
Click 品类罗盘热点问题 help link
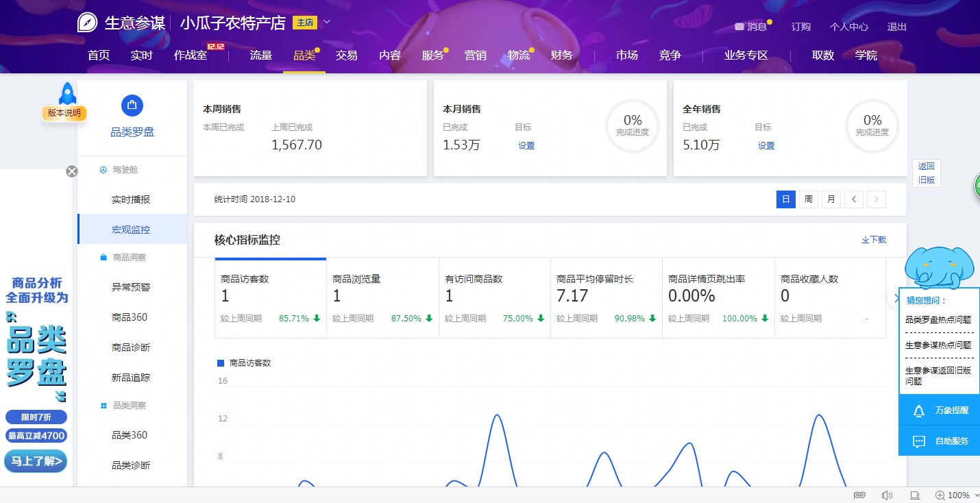[x=938, y=319]
